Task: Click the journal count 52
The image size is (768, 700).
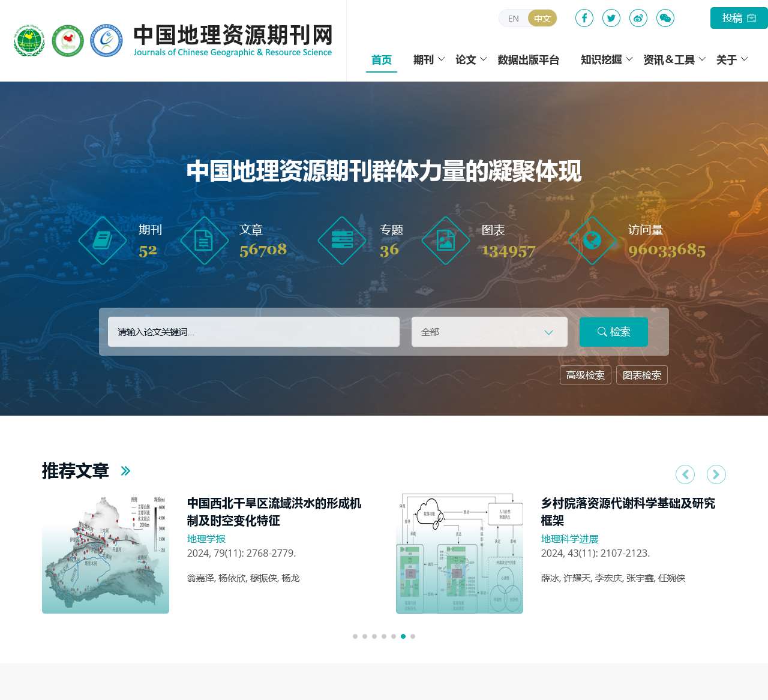Action: 148,251
